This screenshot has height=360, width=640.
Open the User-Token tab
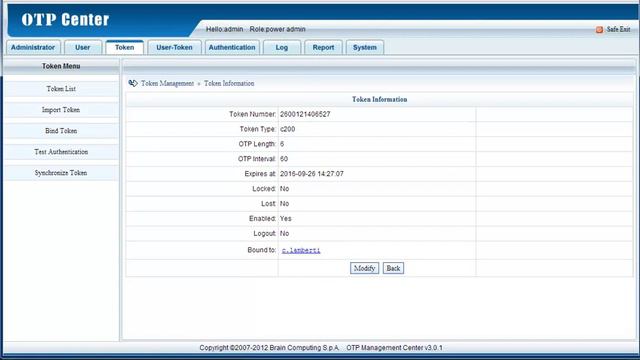(x=174, y=47)
